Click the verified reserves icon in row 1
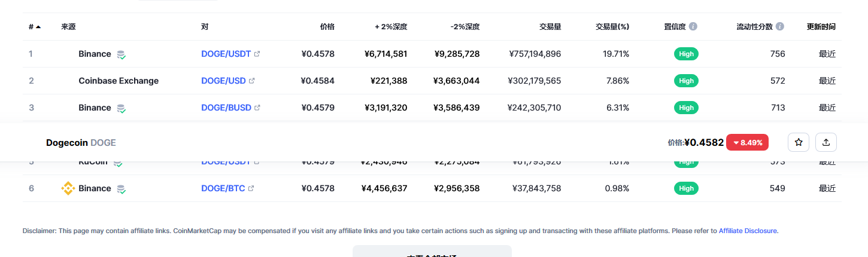 tap(121, 54)
